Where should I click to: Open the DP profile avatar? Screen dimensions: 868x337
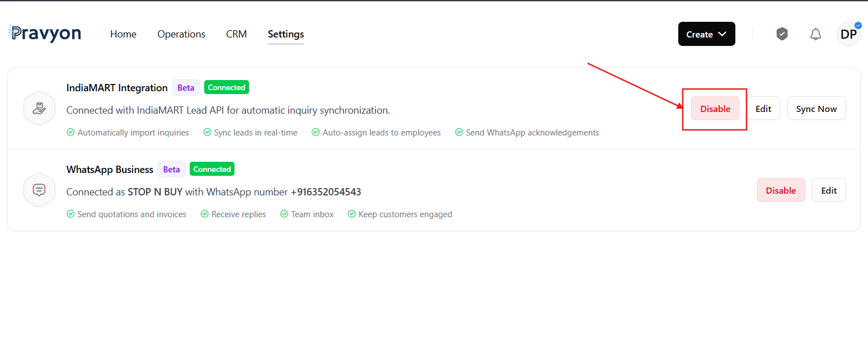click(x=848, y=34)
